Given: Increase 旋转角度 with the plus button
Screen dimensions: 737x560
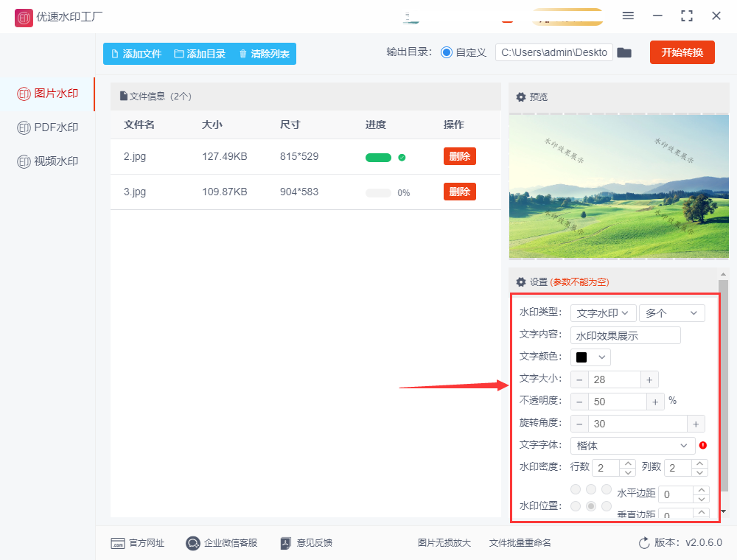Looking at the screenshot, I should [696, 424].
